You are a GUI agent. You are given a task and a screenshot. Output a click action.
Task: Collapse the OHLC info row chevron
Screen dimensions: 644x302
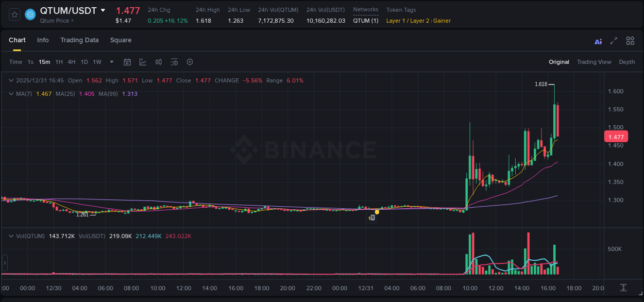(11, 80)
